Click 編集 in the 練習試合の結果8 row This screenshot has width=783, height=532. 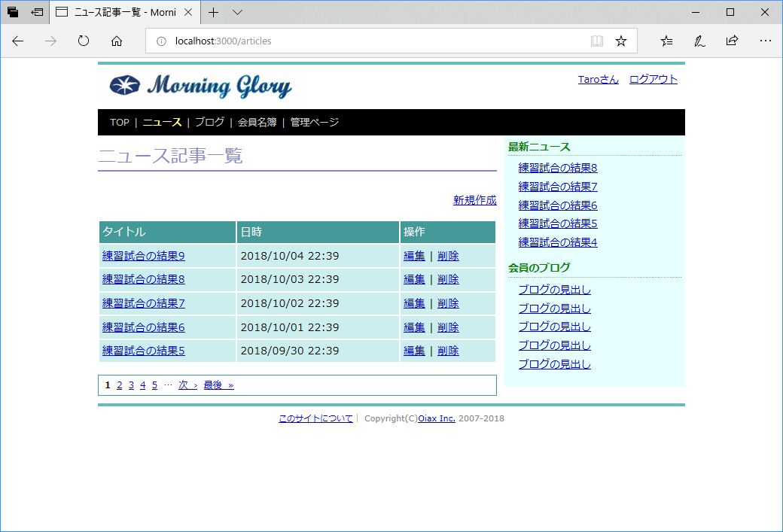point(415,279)
